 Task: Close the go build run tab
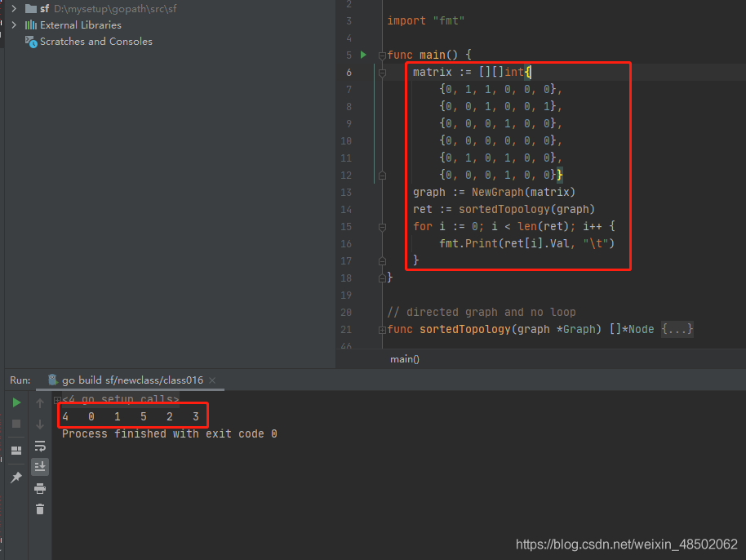click(212, 380)
